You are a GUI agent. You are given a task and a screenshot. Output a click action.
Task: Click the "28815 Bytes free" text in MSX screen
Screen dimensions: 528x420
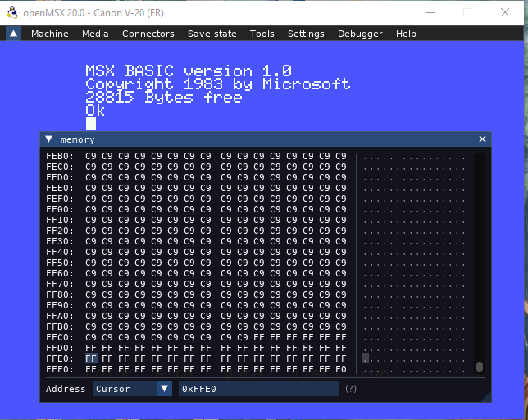point(164,98)
